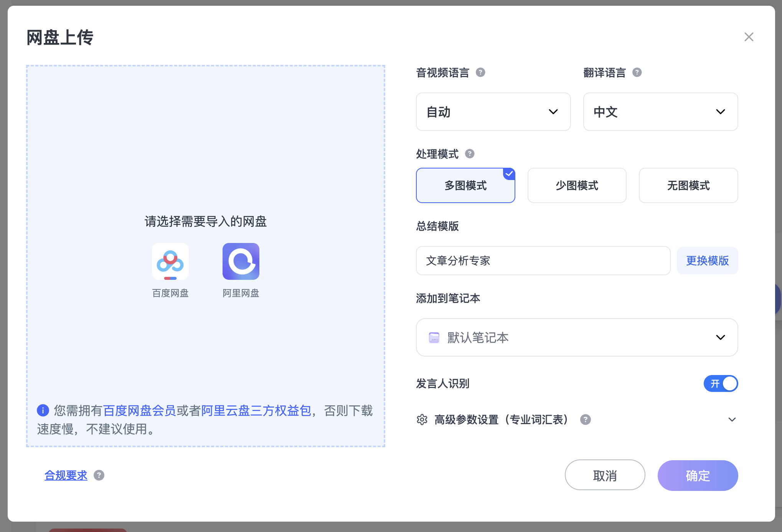Screen dimensions: 782x532
Task: Click the 请选择需要导入的网盘 prompt text
Action: click(206, 221)
